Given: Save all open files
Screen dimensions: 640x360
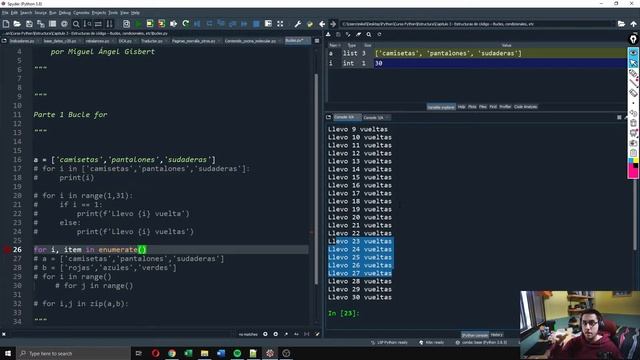Looking at the screenshot, I should (40, 24).
